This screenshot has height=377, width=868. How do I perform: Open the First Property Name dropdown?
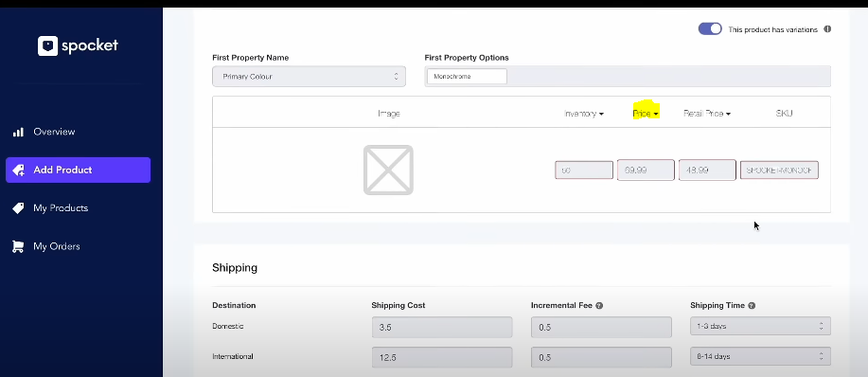[309, 77]
